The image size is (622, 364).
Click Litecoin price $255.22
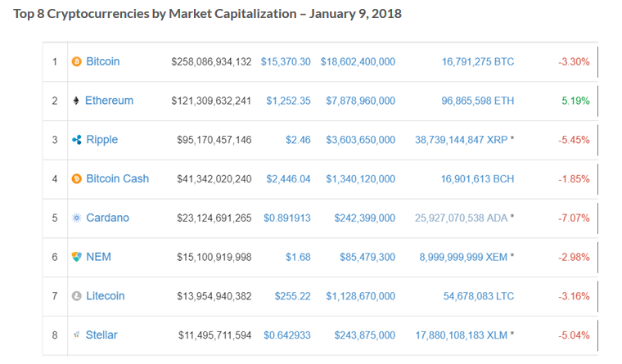293,296
